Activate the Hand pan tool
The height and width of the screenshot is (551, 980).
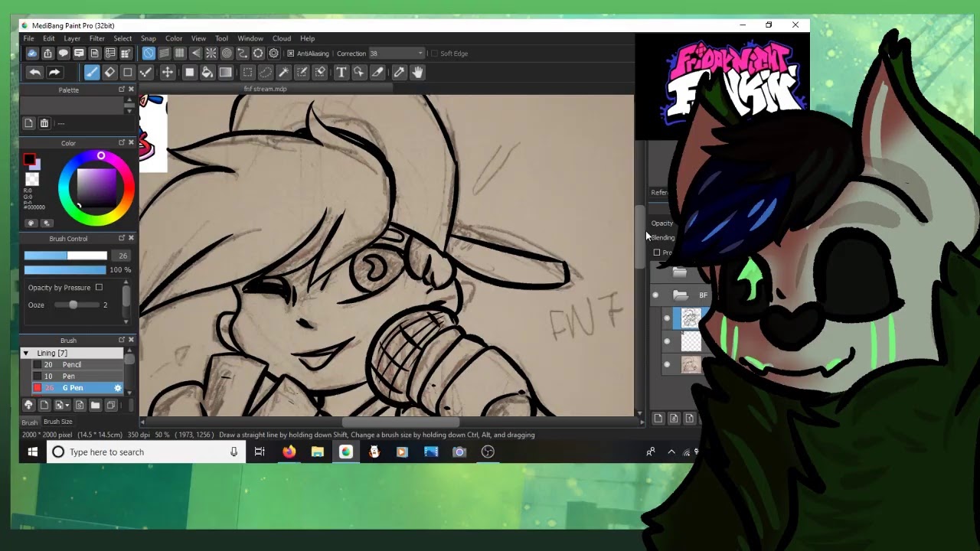(417, 72)
